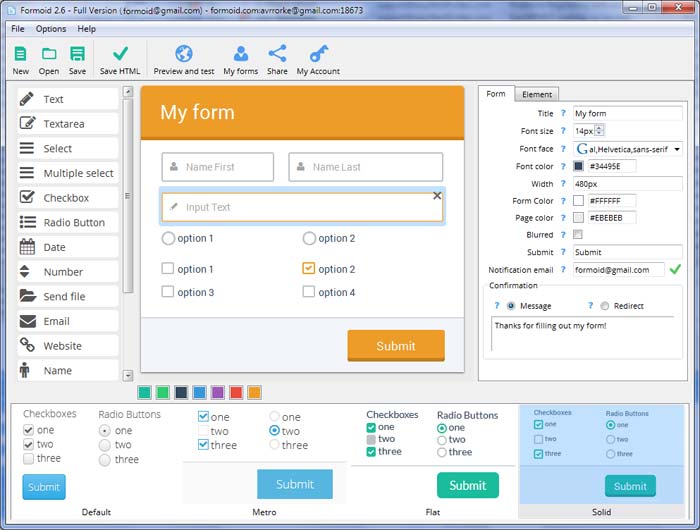Add a Name element from sidebar

pyautogui.click(x=68, y=370)
